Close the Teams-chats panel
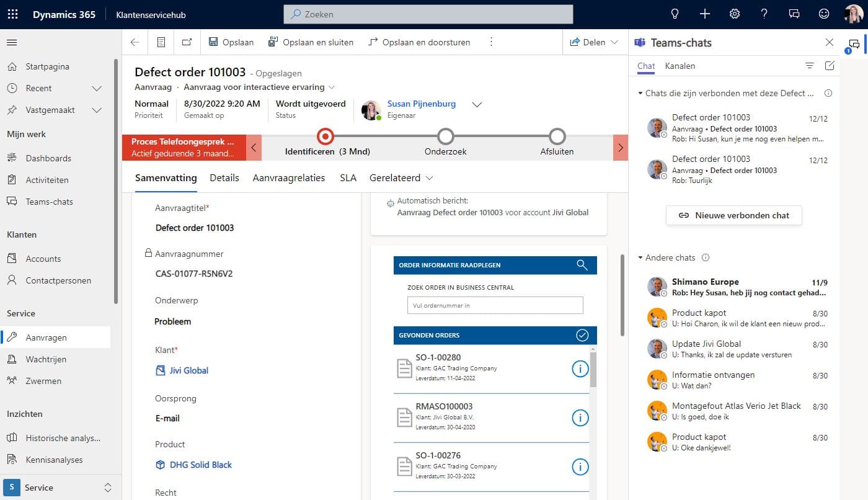Screen dimensions: 868x500 (x=830, y=42)
